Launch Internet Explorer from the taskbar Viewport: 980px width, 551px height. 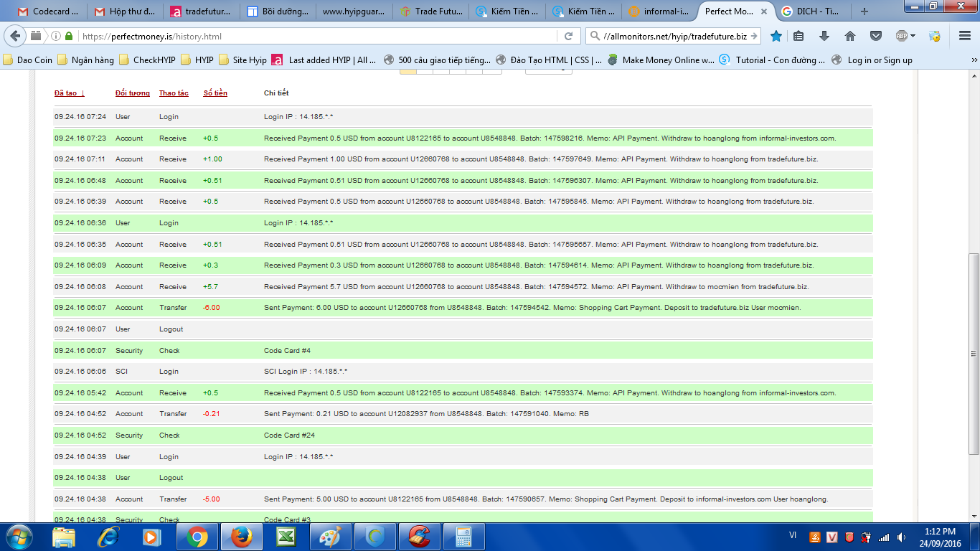(x=108, y=537)
